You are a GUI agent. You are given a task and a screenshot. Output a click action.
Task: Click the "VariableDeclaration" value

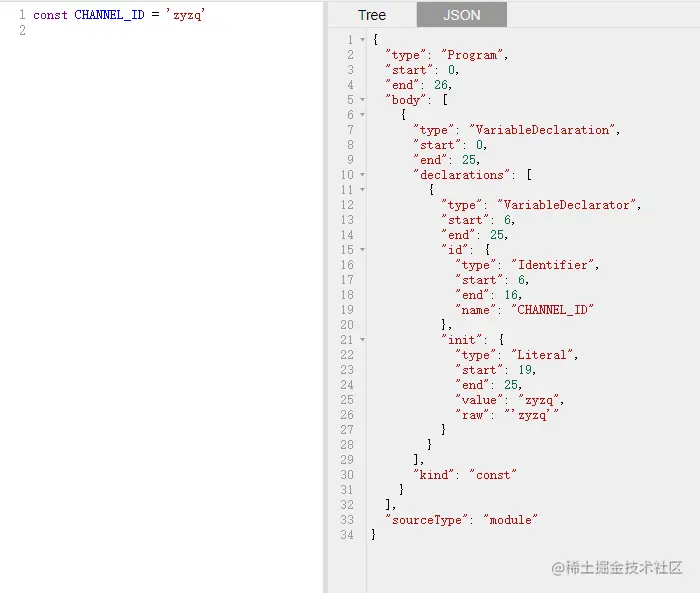pyautogui.click(x=542, y=130)
